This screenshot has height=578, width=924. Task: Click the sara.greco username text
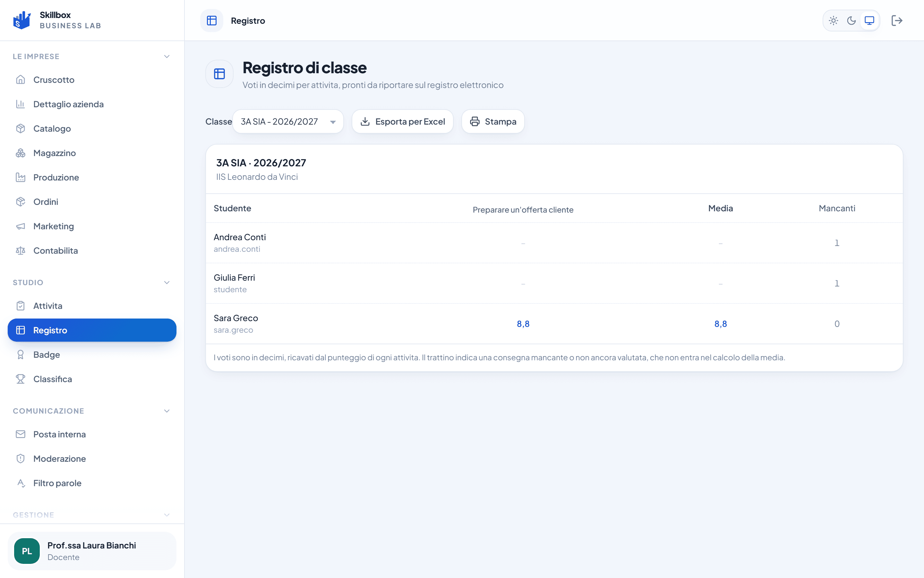233,330
